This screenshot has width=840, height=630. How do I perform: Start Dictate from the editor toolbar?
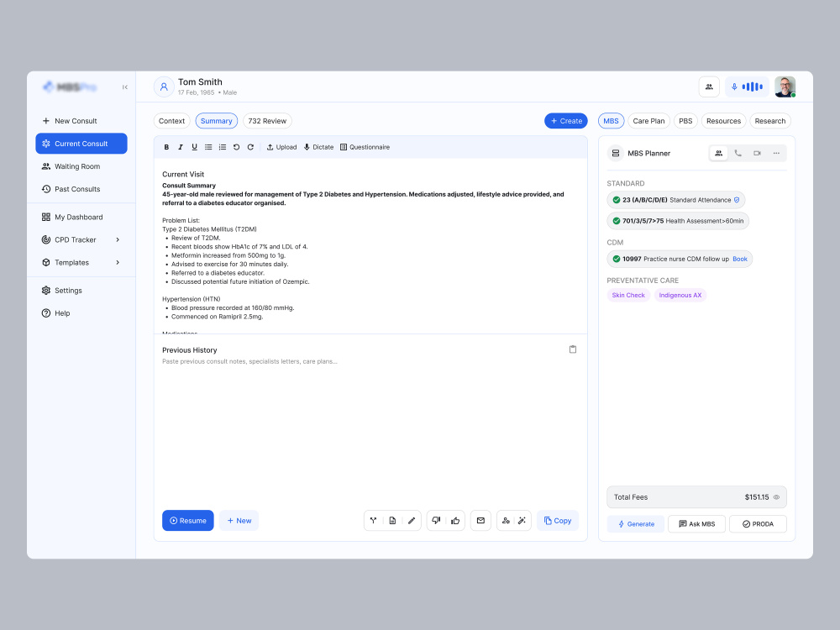[318, 147]
